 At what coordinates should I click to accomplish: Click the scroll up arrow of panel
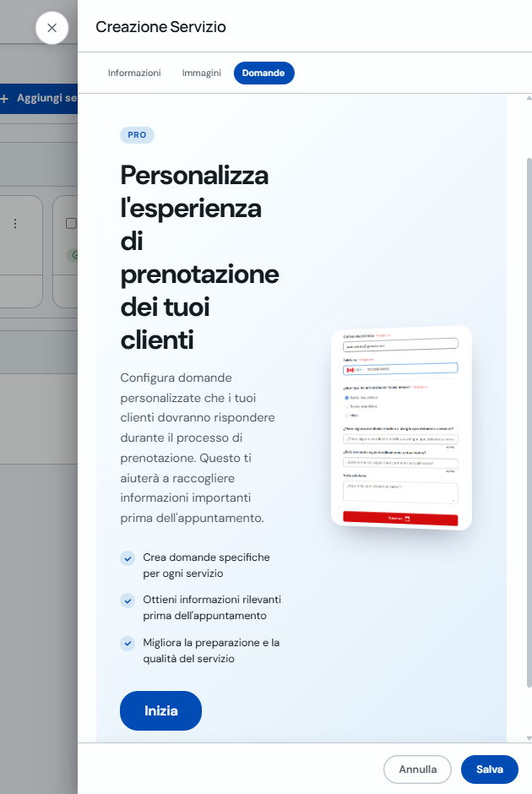pos(529,98)
